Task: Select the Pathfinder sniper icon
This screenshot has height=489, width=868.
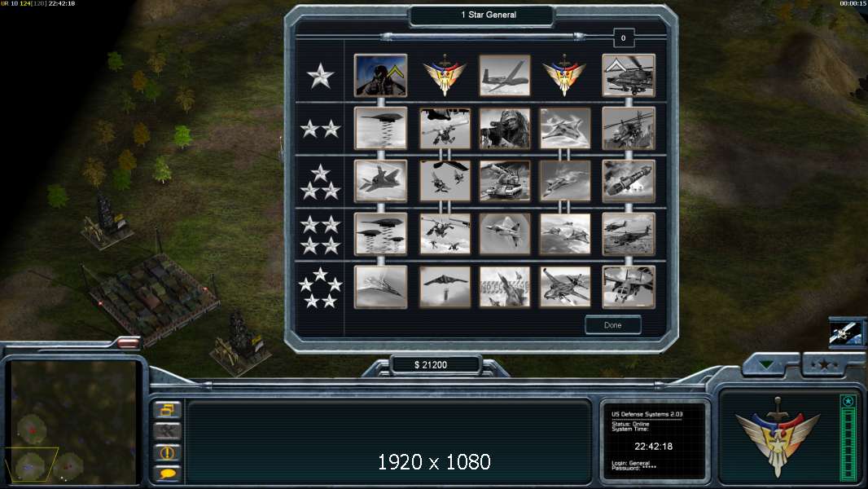Action: (x=504, y=129)
